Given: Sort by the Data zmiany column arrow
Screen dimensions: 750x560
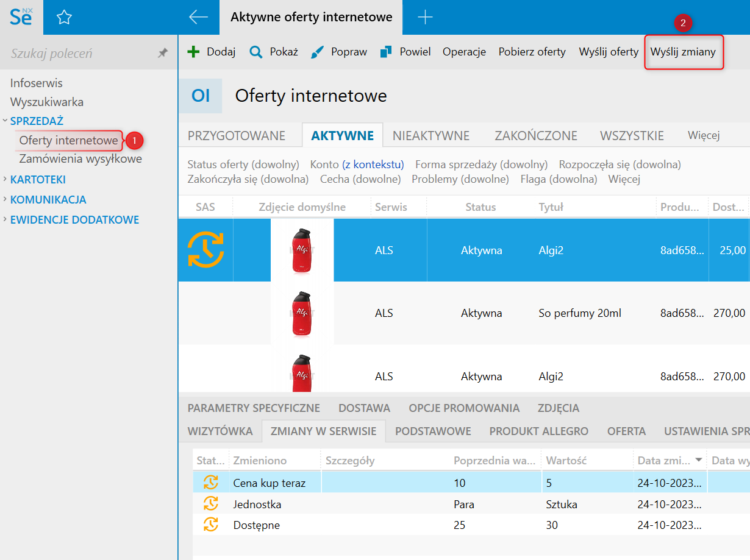Looking at the screenshot, I should click(699, 461).
